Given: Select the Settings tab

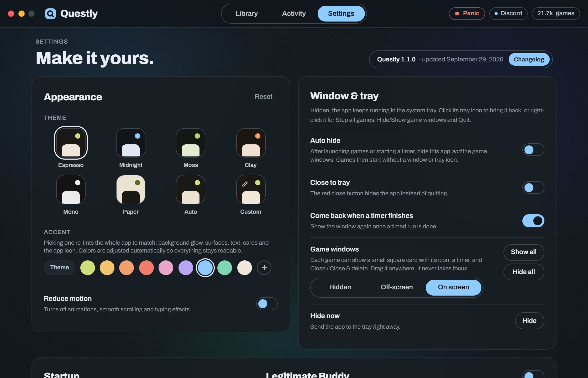Looking at the screenshot, I should click(x=341, y=14).
